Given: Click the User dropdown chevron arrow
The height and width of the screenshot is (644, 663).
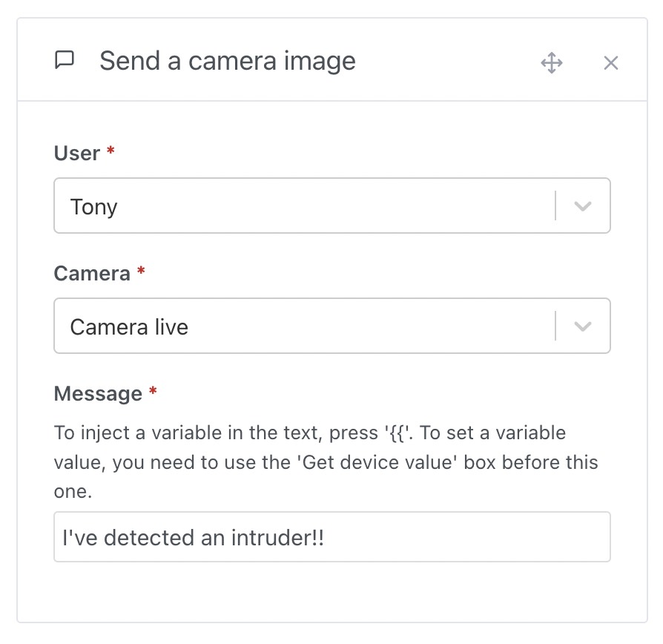Looking at the screenshot, I should pos(583,206).
